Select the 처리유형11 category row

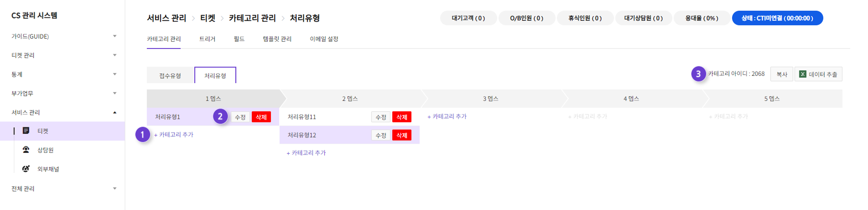point(349,117)
